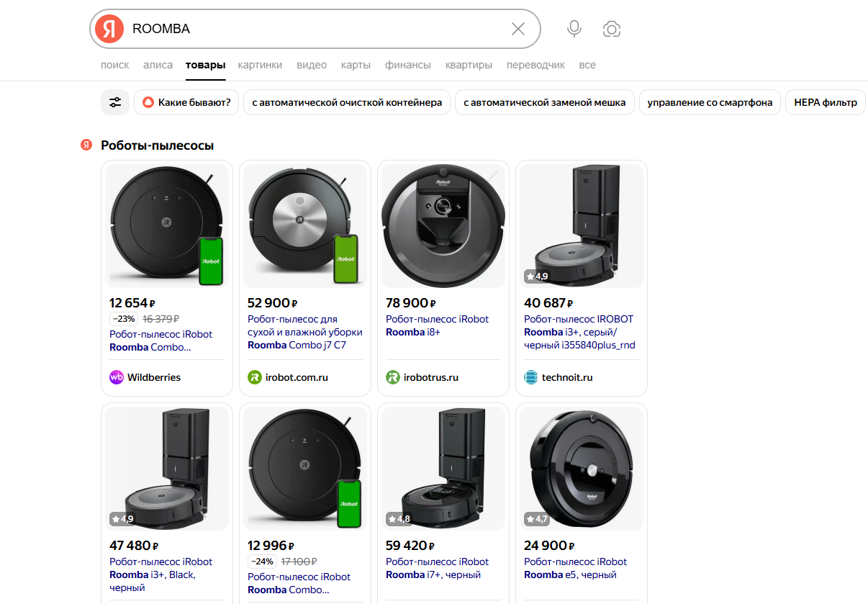
Task: Open the Roomba i3+ Black product image
Action: [x=167, y=469]
